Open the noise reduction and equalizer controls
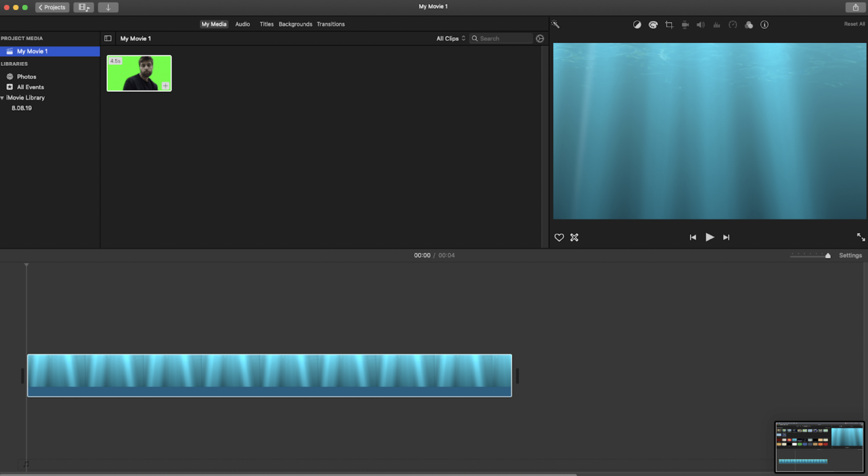The image size is (868, 476). (717, 24)
